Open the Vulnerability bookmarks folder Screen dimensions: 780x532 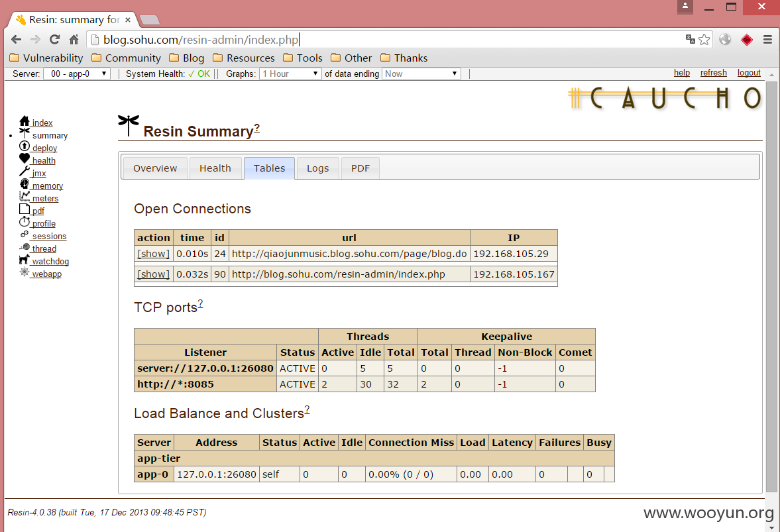[x=46, y=58]
